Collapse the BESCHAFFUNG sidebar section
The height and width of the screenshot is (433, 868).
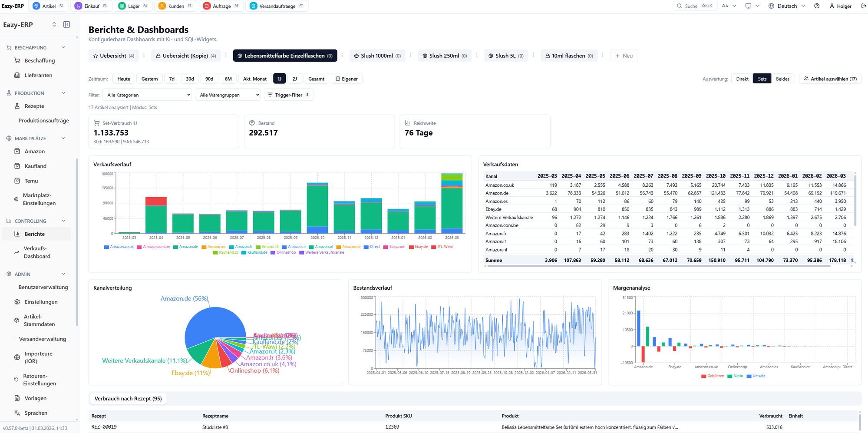63,47
